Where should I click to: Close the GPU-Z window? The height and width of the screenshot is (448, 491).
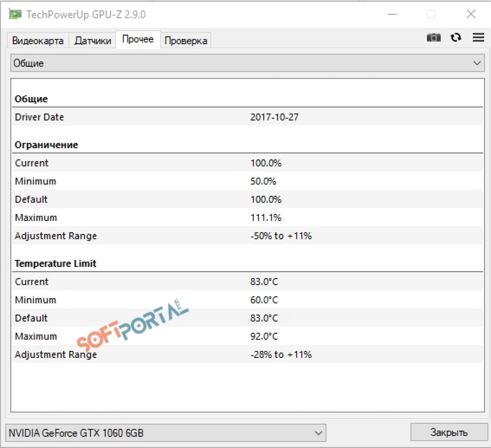coord(471,14)
